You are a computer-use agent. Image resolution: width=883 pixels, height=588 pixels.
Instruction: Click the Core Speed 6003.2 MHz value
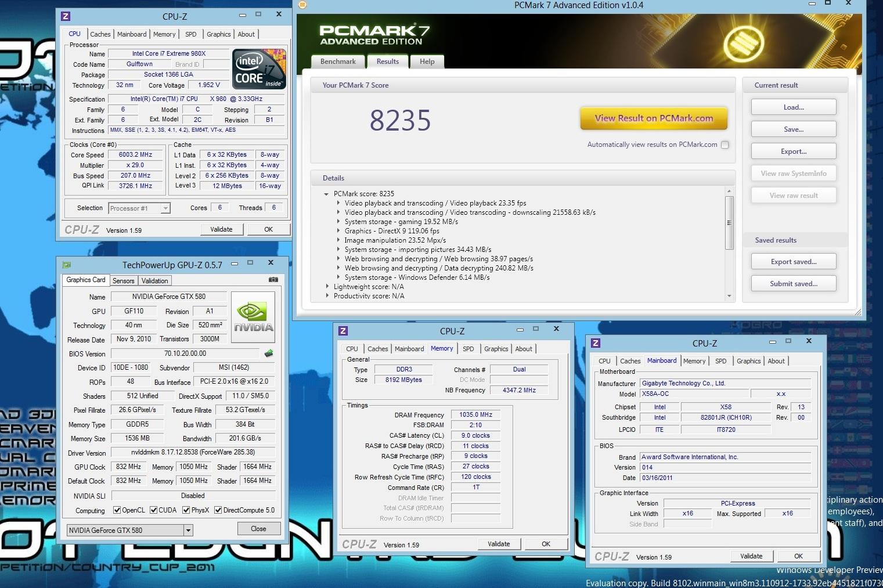[x=135, y=155]
